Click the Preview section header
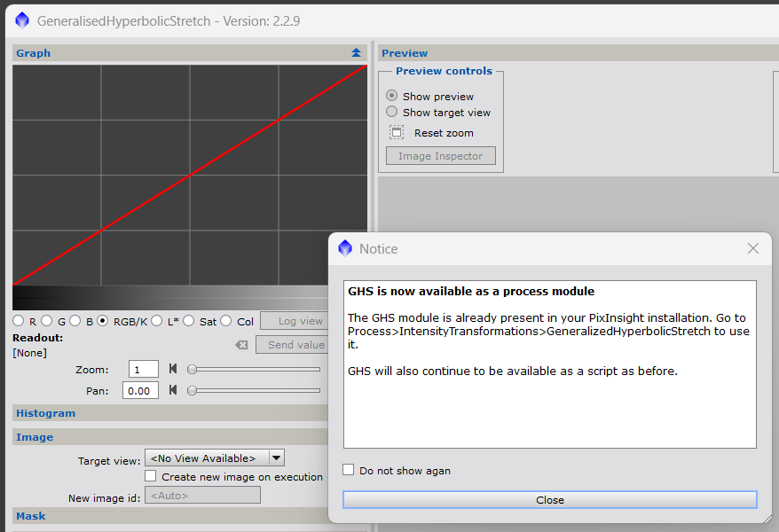Image resolution: width=779 pixels, height=532 pixels. pyautogui.click(x=578, y=52)
